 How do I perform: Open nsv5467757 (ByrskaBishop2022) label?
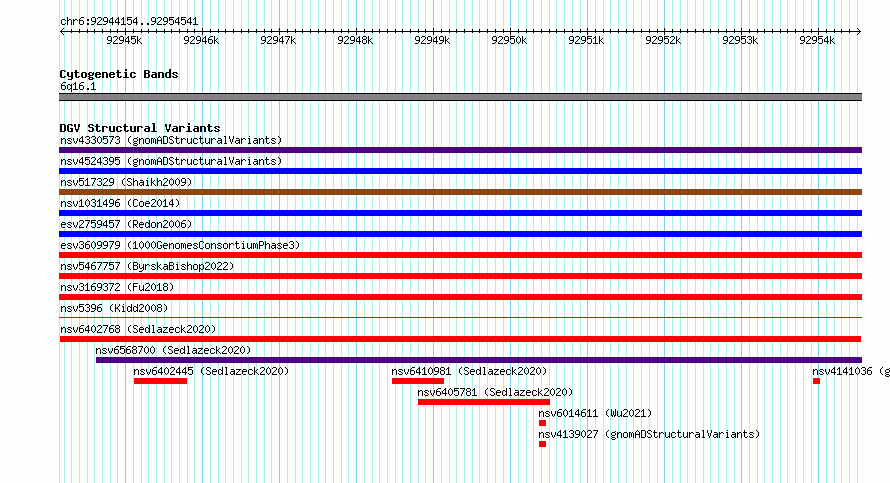click(x=147, y=266)
